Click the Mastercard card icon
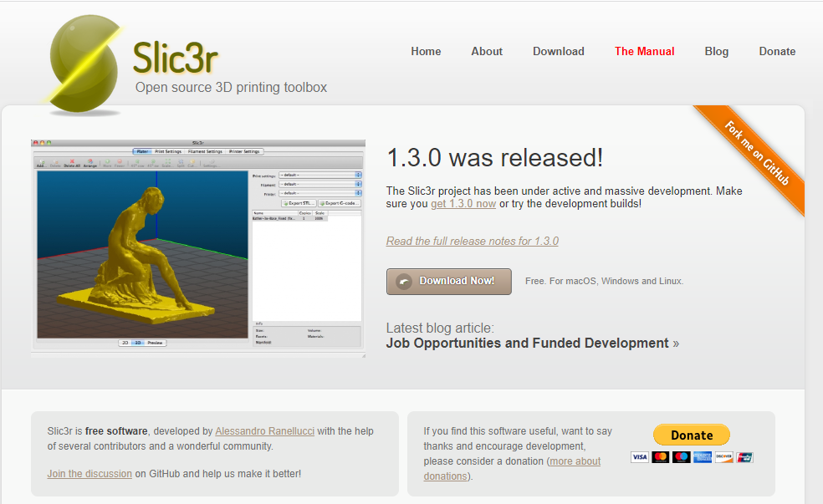The width and height of the screenshot is (823, 504). coord(660,457)
